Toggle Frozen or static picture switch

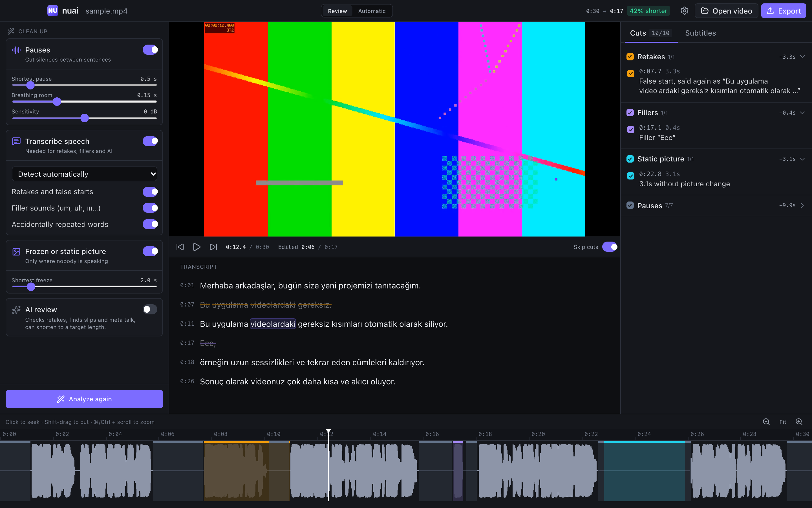(150, 251)
